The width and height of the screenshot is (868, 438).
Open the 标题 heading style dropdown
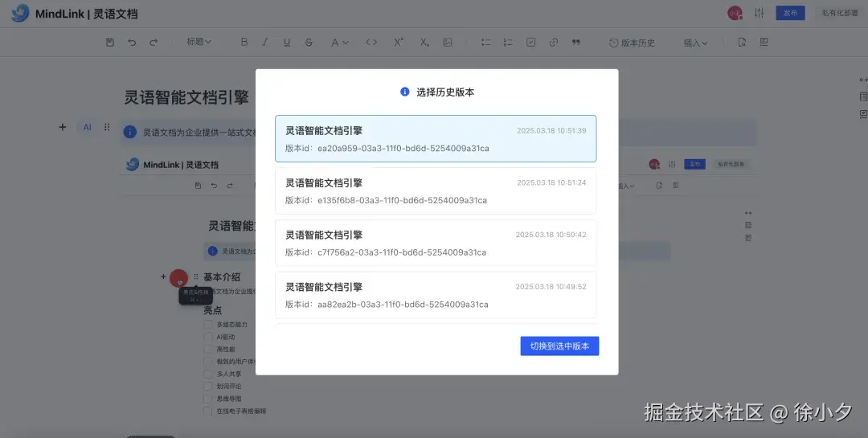[x=199, y=42]
